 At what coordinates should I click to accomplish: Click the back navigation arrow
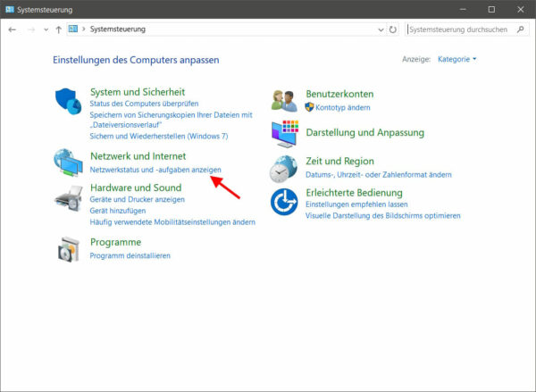tap(13, 29)
